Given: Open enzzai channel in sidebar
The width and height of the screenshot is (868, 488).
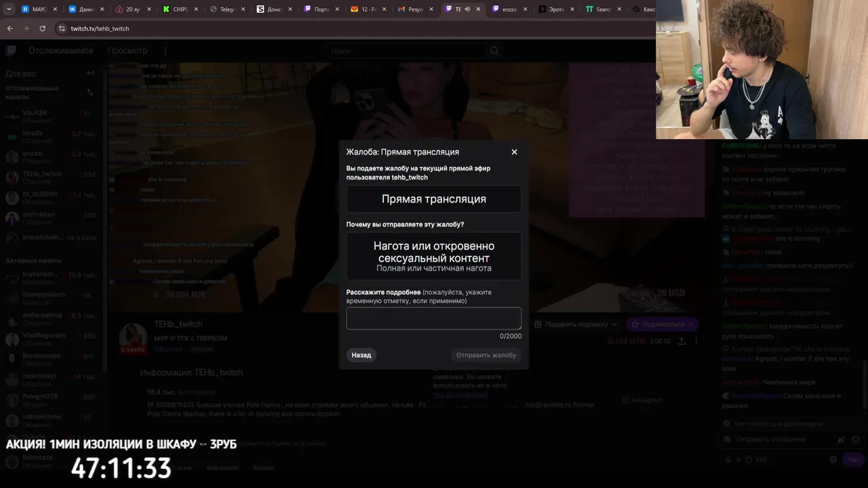Looking at the screenshot, I should tap(51, 157).
